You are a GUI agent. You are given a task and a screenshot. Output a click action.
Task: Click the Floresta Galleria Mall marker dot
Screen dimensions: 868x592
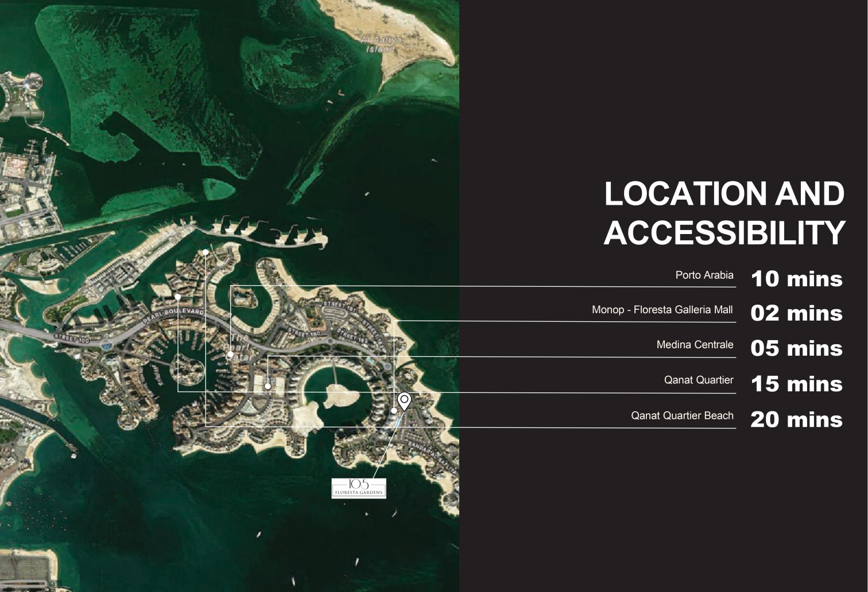click(394, 410)
